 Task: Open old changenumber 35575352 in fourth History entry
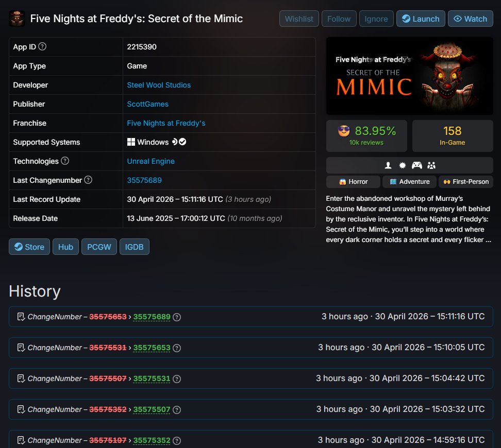click(108, 409)
